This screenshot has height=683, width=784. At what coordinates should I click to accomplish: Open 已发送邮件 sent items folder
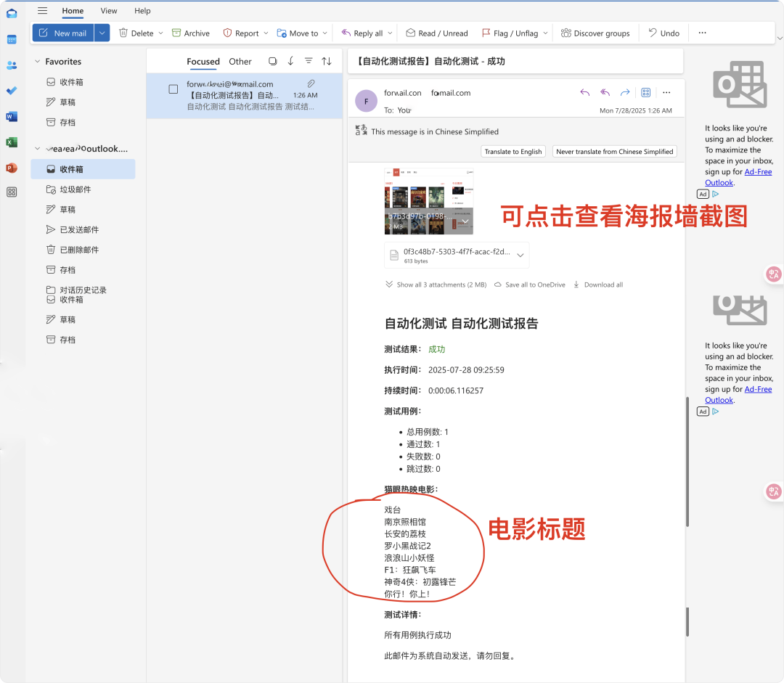(x=83, y=229)
